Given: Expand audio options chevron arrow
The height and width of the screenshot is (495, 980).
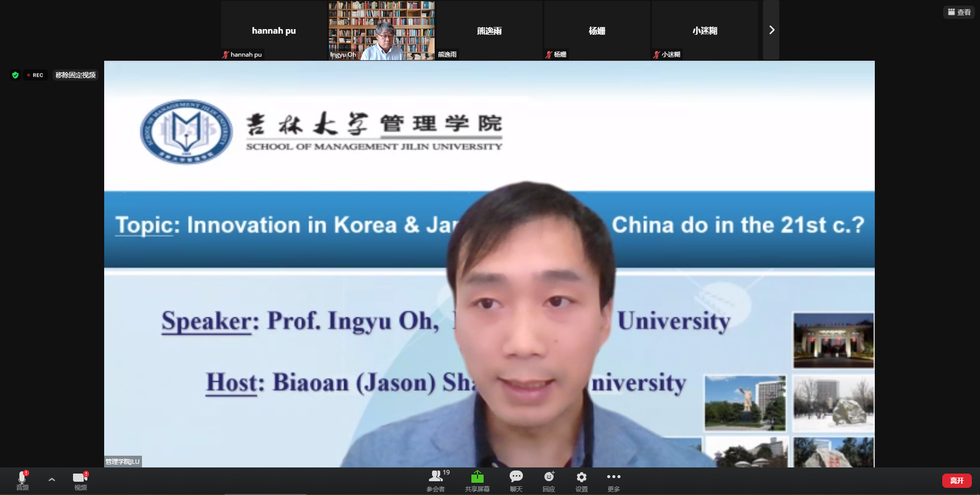Looking at the screenshot, I should pos(52,480).
